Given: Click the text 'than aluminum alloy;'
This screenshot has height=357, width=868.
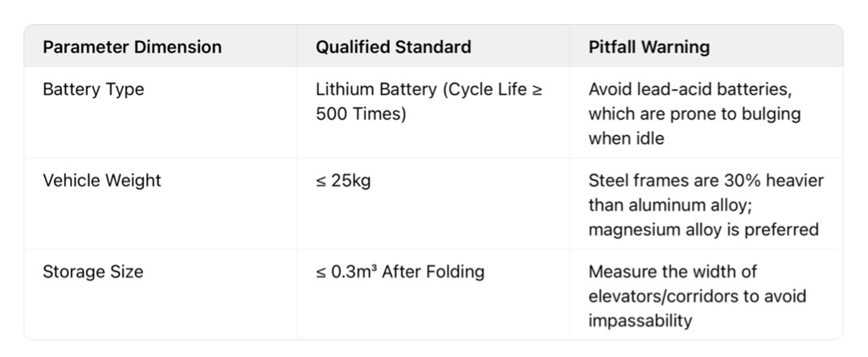Looking at the screenshot, I should tap(669, 205).
